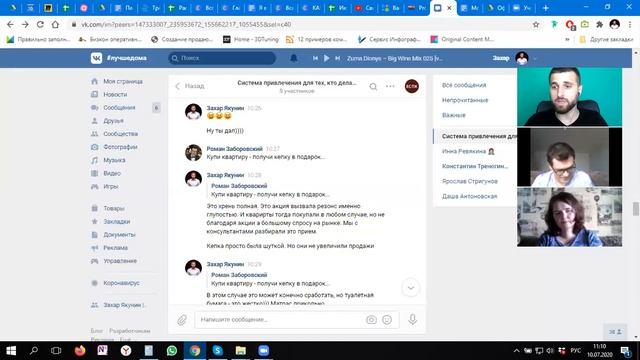The height and width of the screenshot is (360, 640).
Task: Open the chat group avatar
Action: [411, 86]
